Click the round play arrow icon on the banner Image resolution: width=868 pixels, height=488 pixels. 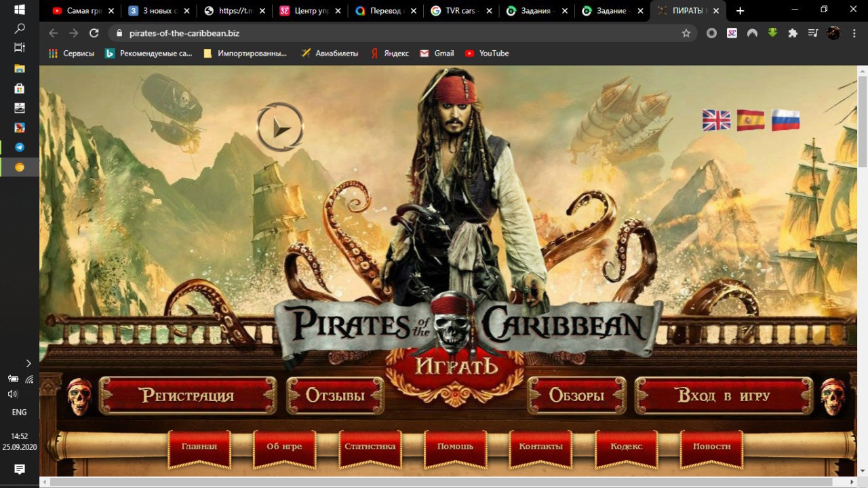(x=280, y=127)
